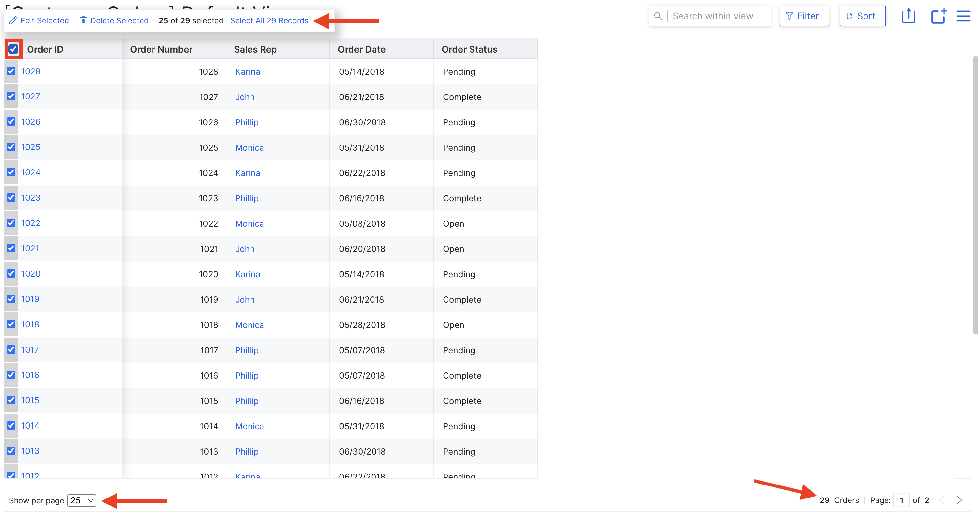Click Select All 29 Records link
Viewport: 980px width, 517px height.
coord(269,20)
